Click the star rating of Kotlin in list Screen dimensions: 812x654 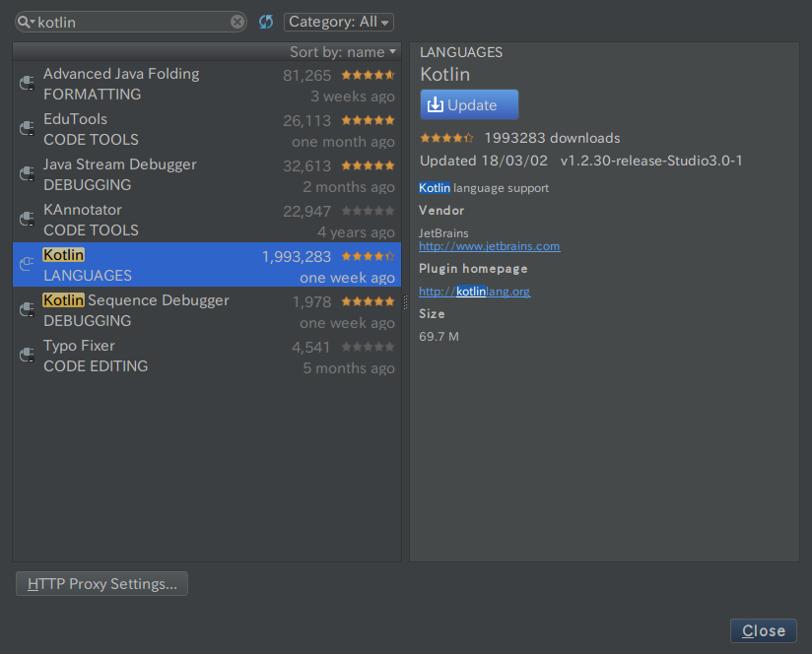[x=368, y=256]
